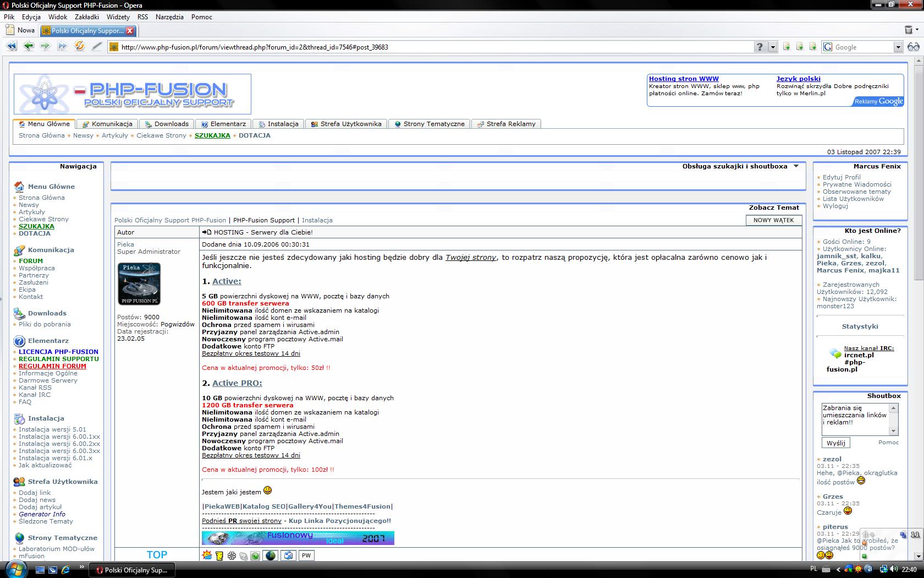Open the closed tabs trash can icon
924x578 pixels.
coord(909,30)
